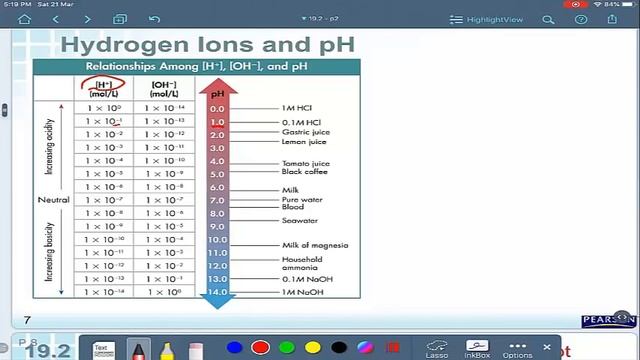
Task: Tap the 'Tomato juice' label
Action: click(306, 163)
